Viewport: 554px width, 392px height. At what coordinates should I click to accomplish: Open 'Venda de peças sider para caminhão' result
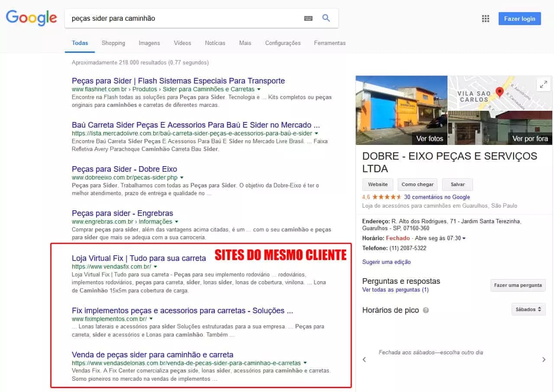pyautogui.click(x=153, y=355)
